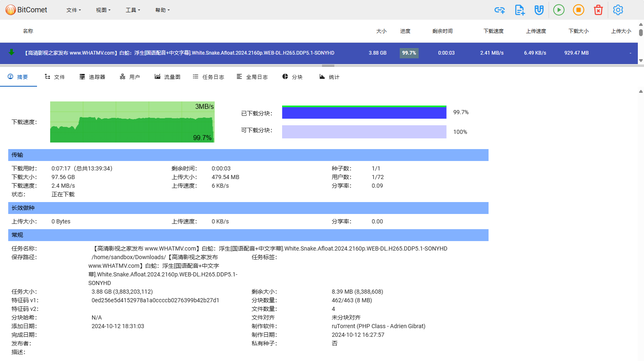Switch to the 全局日志 tab
The image size is (644, 361).
[252, 77]
